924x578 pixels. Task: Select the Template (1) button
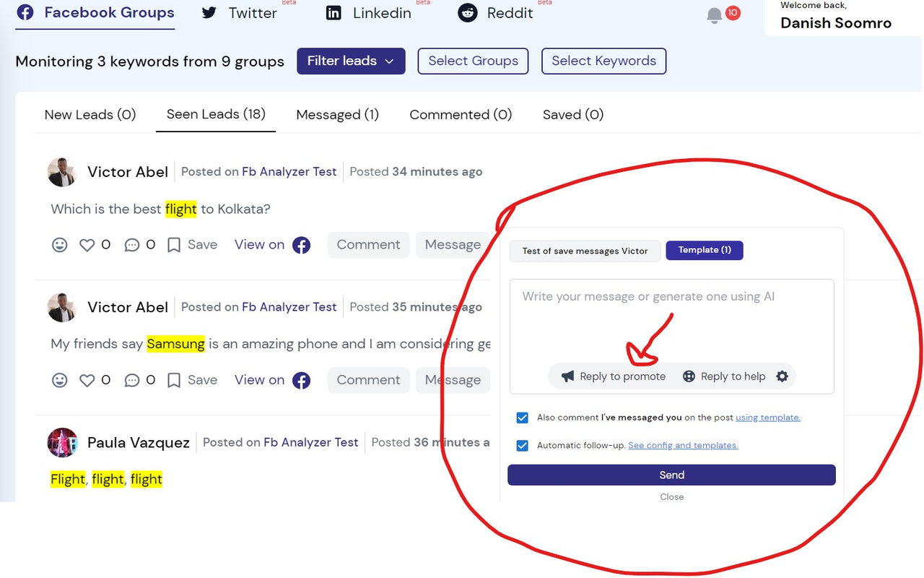point(704,250)
